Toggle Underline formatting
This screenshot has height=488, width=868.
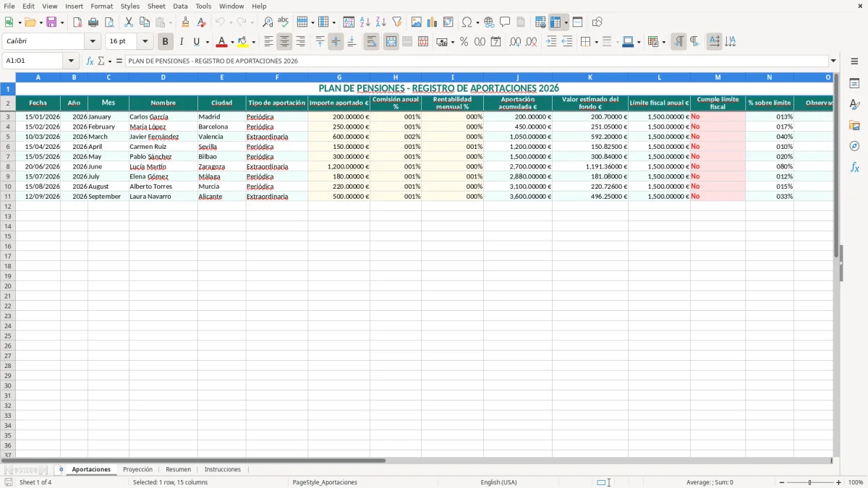click(x=195, y=42)
